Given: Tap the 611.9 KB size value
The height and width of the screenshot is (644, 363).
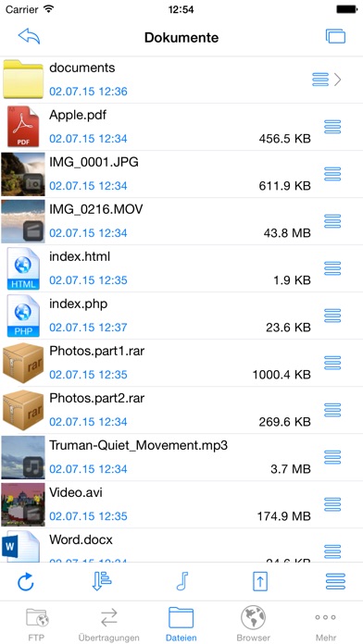Looking at the screenshot, I should coord(284,186).
